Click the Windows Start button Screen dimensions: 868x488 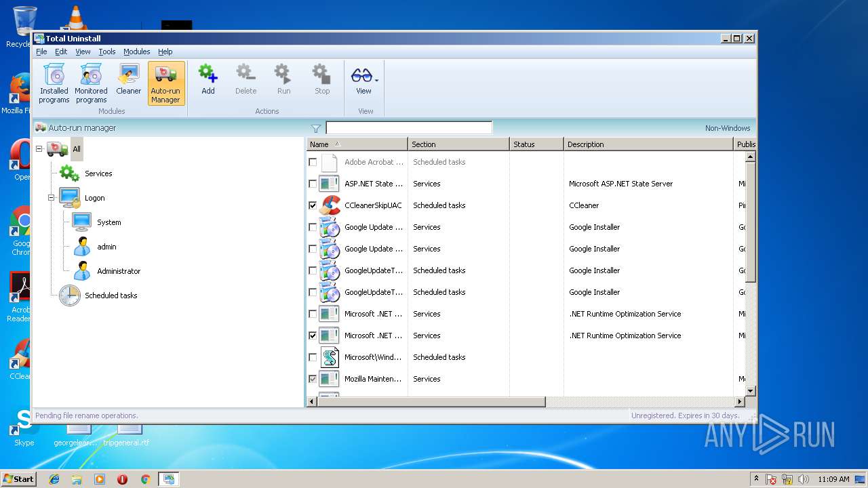coord(19,479)
